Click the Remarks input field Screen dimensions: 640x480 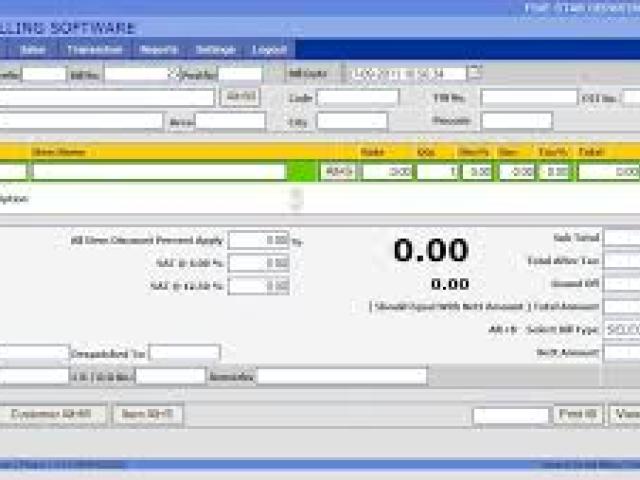click(x=342, y=376)
